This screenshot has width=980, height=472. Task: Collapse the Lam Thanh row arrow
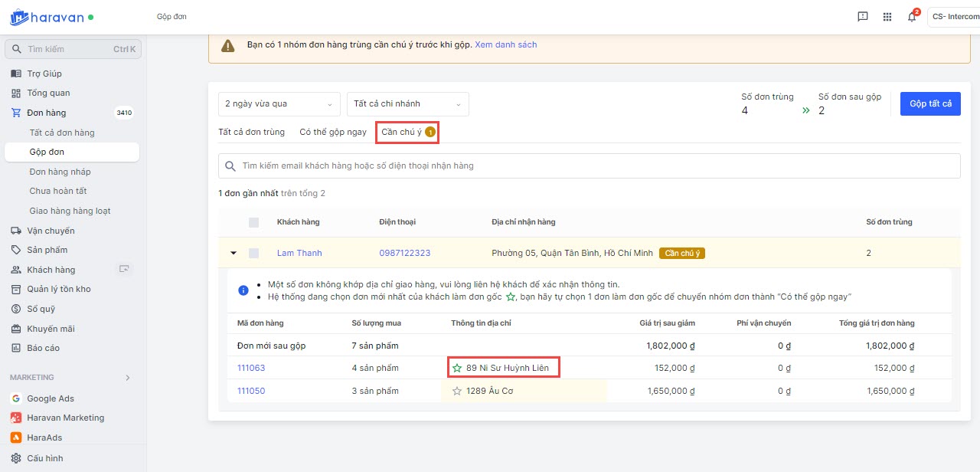[233, 253]
